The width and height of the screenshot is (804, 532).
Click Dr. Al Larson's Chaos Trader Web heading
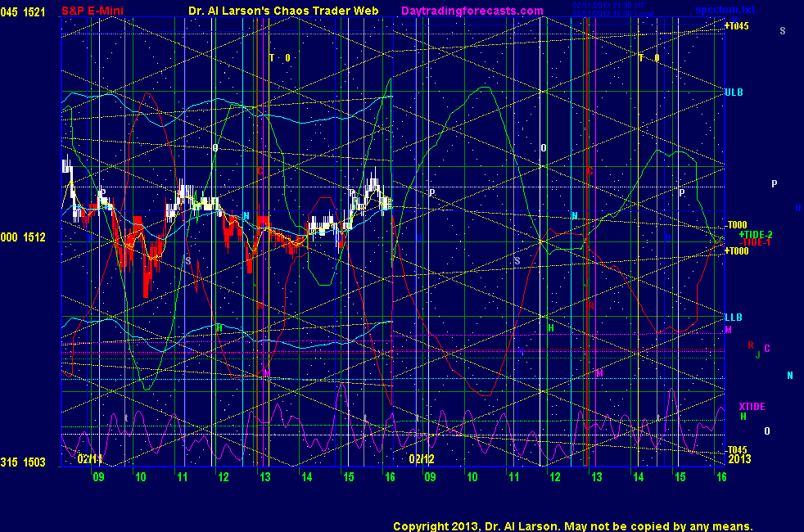coord(283,11)
